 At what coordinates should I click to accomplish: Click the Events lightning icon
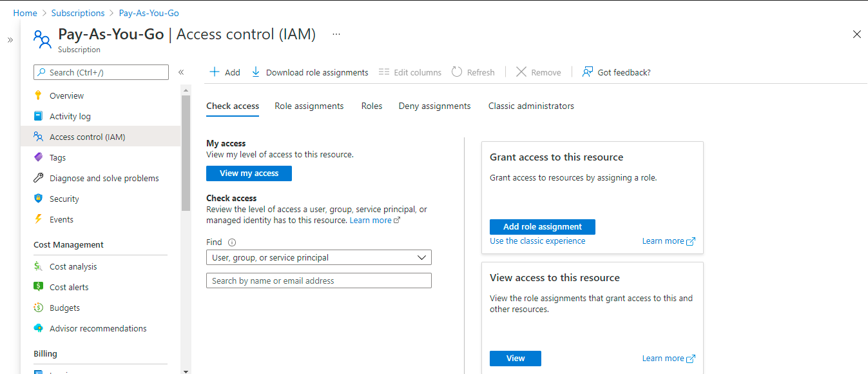tap(38, 219)
